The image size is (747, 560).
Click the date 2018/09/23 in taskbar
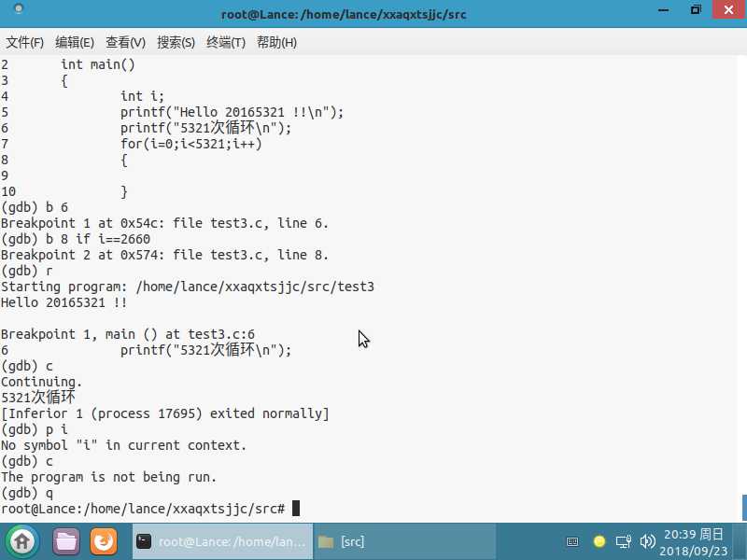point(694,551)
